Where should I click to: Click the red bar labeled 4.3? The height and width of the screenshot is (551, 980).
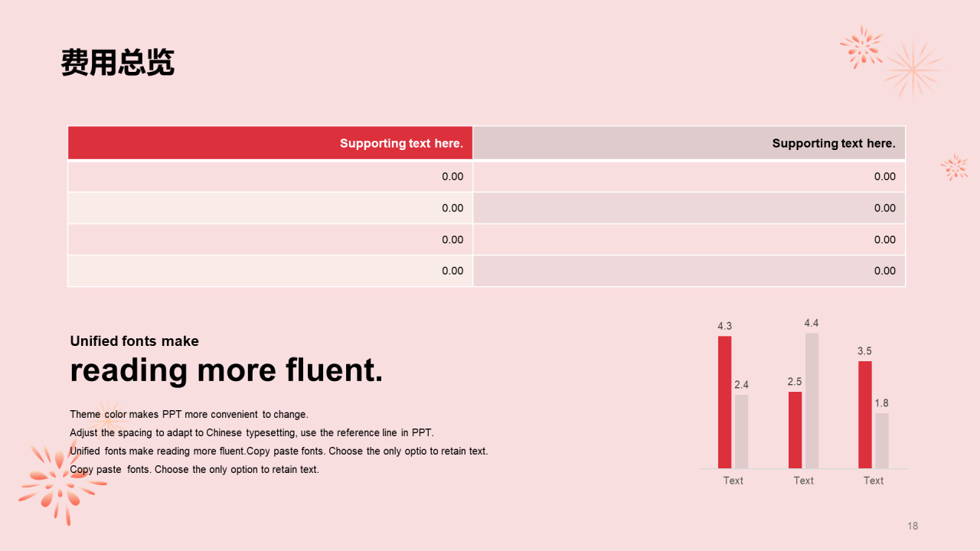click(x=724, y=403)
